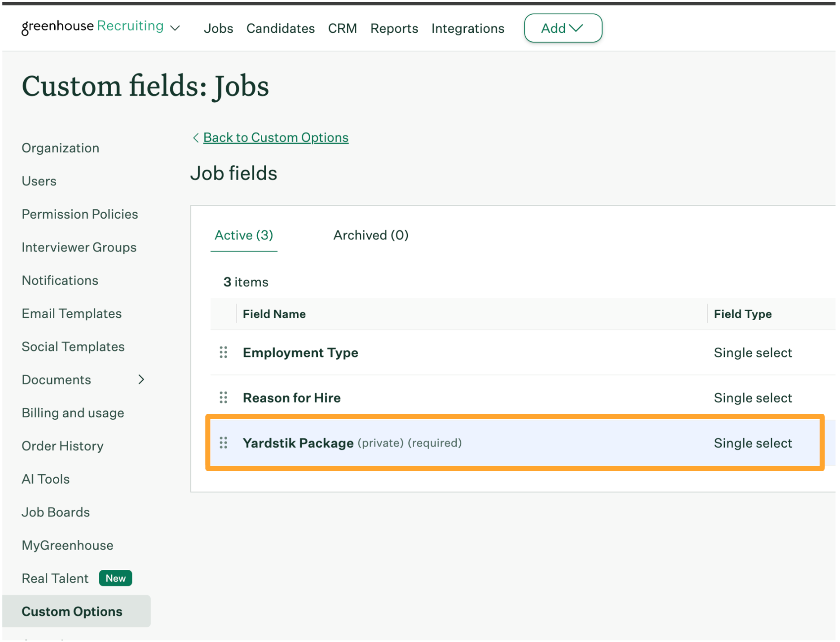Open Email Templates in the sidebar
Screen dimensions: 840x642
(x=72, y=314)
